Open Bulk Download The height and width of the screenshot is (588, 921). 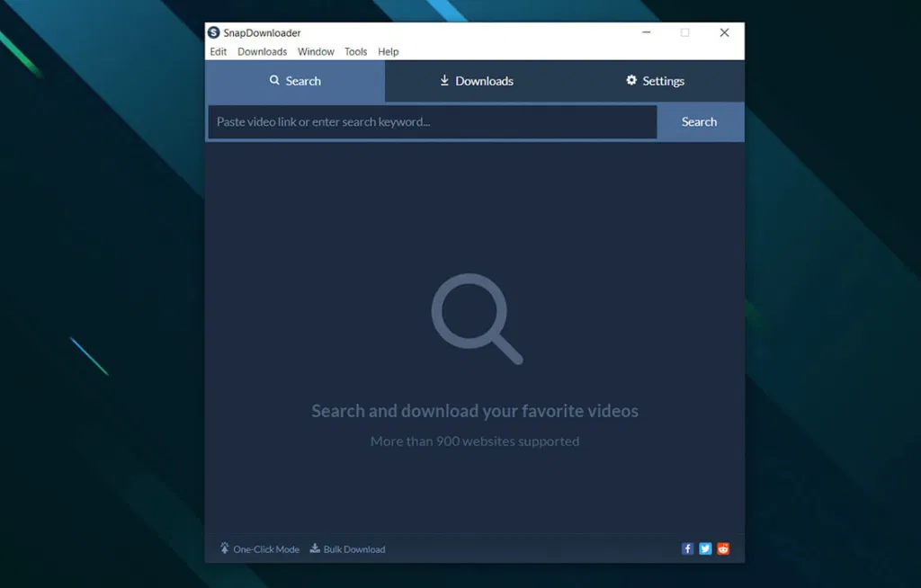[x=348, y=548]
